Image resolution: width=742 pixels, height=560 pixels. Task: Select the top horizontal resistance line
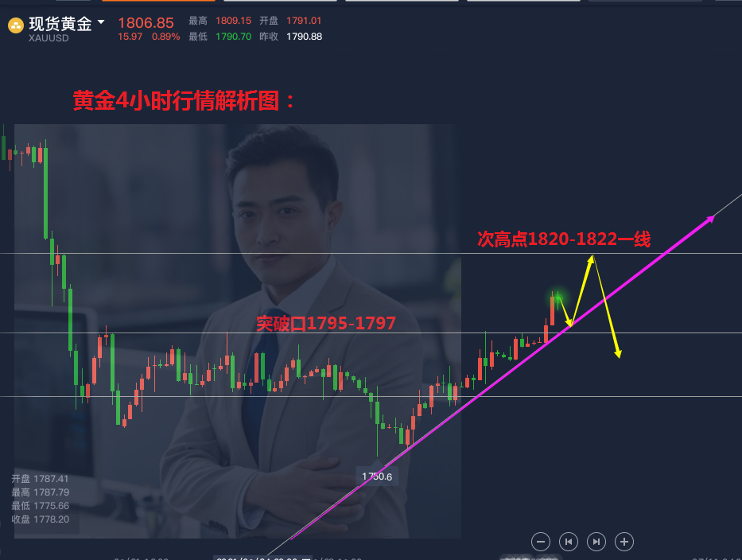[x=371, y=253]
